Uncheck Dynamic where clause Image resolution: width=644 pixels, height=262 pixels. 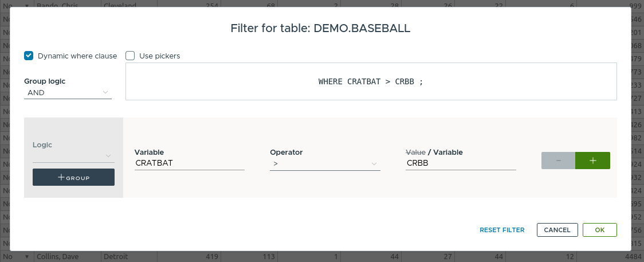pyautogui.click(x=29, y=56)
